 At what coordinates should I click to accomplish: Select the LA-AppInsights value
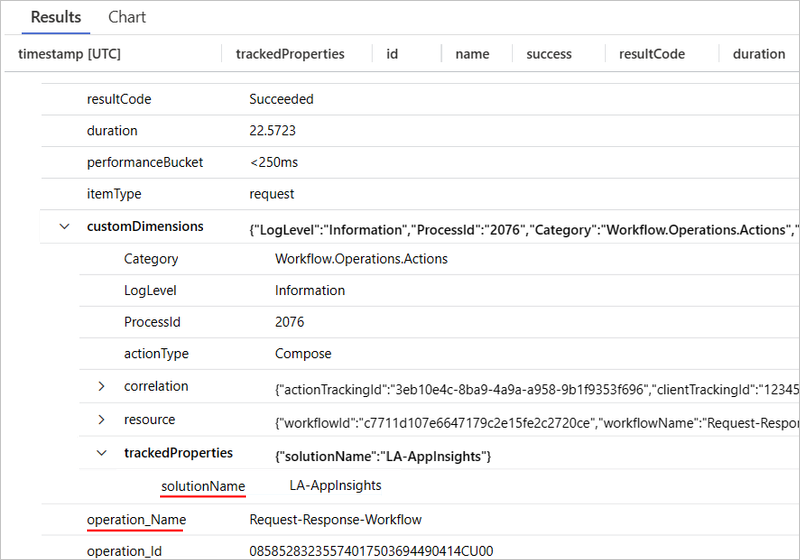[335, 486]
